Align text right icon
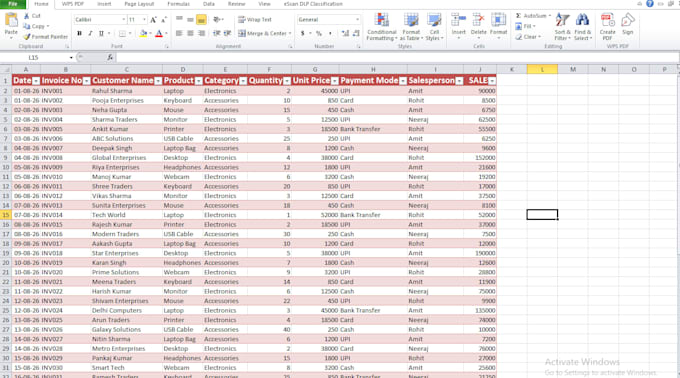 (x=201, y=33)
